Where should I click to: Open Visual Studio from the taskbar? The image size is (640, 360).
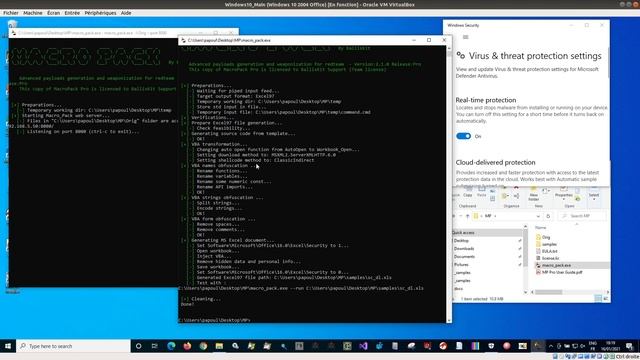(x=363, y=346)
